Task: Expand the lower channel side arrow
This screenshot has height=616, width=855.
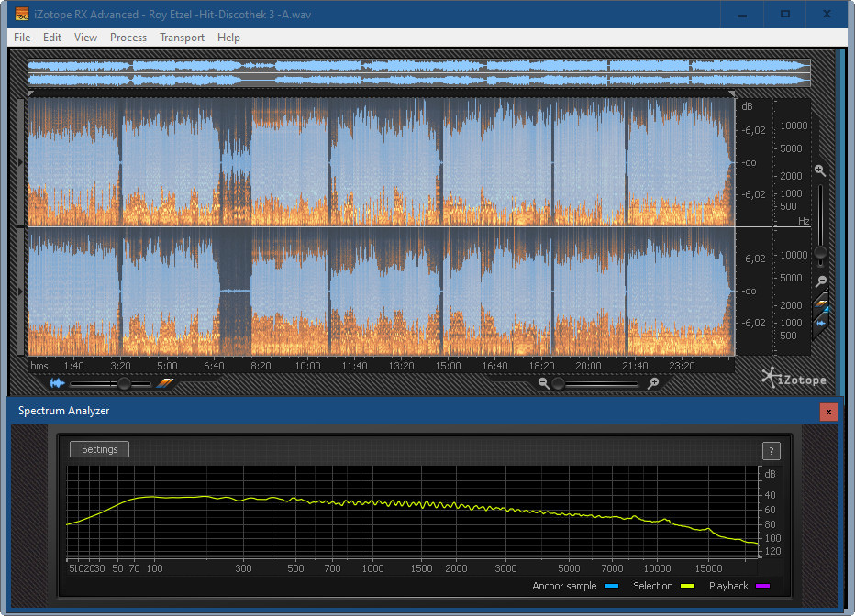Action: coord(22,291)
